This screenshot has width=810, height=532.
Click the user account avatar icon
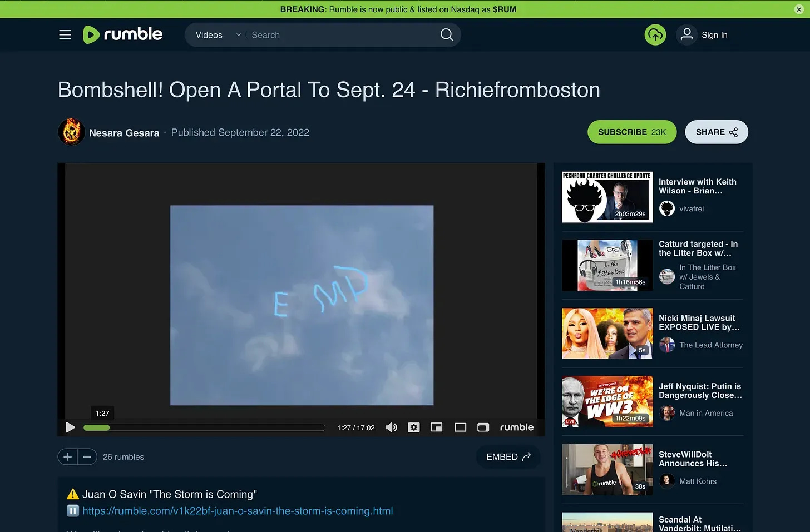[x=687, y=35]
